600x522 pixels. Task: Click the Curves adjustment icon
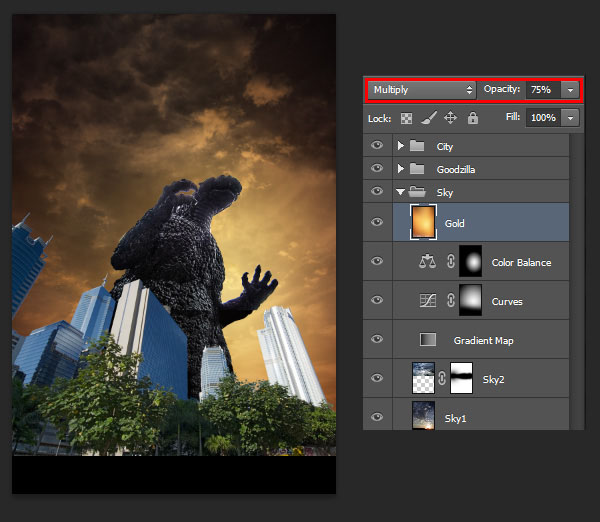428,300
